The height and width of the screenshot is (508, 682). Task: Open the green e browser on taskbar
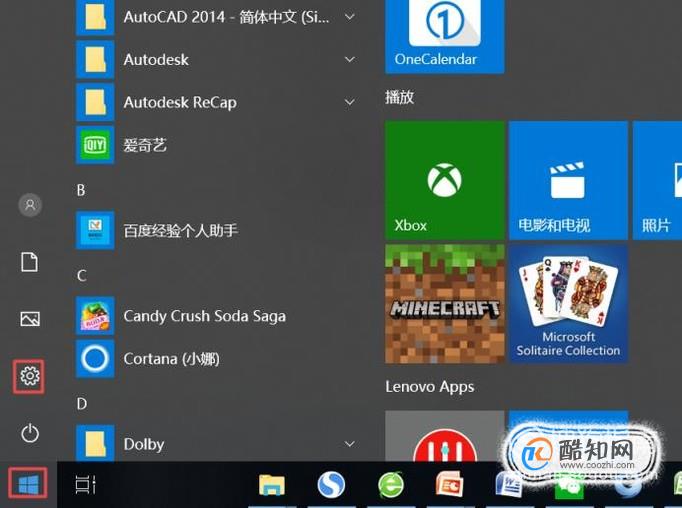pyautogui.click(x=391, y=485)
